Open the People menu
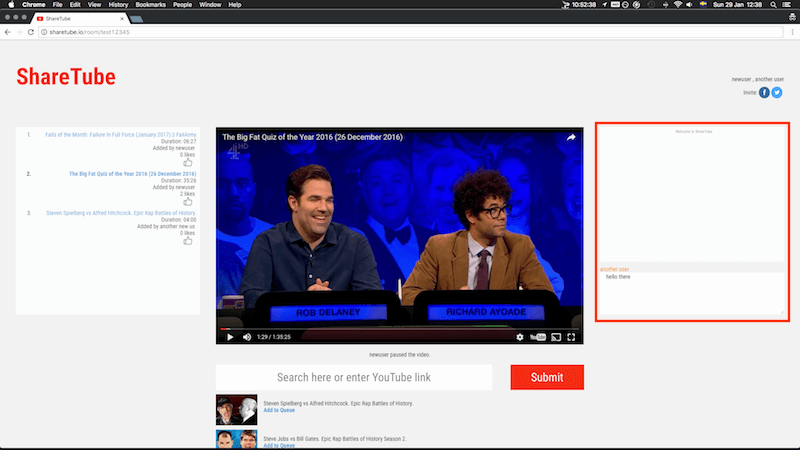 182,5
